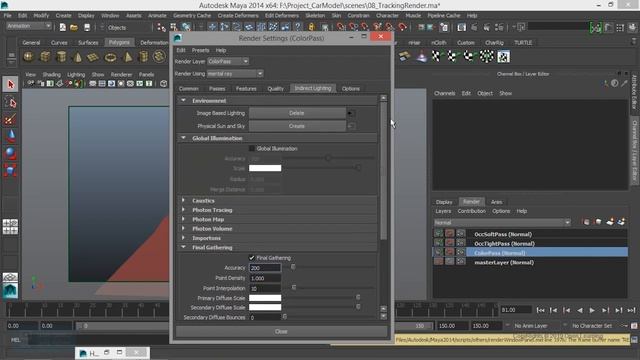
Task: Uncheck the Final Gathering checkbox
Action: coord(252,258)
